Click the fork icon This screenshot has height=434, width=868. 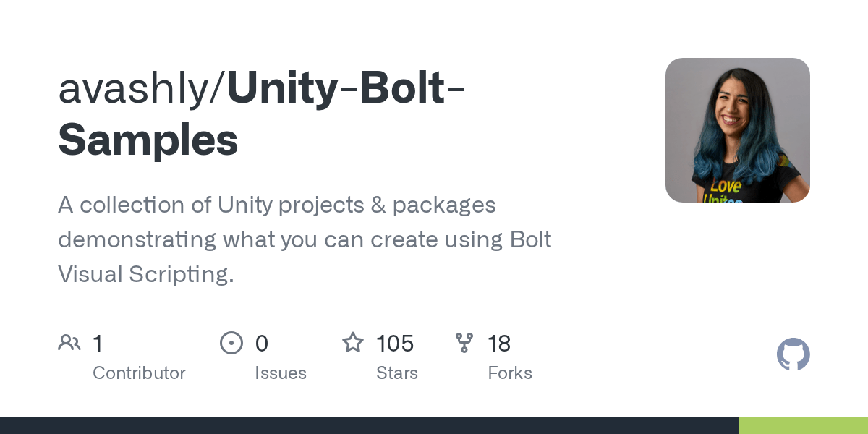(x=464, y=343)
